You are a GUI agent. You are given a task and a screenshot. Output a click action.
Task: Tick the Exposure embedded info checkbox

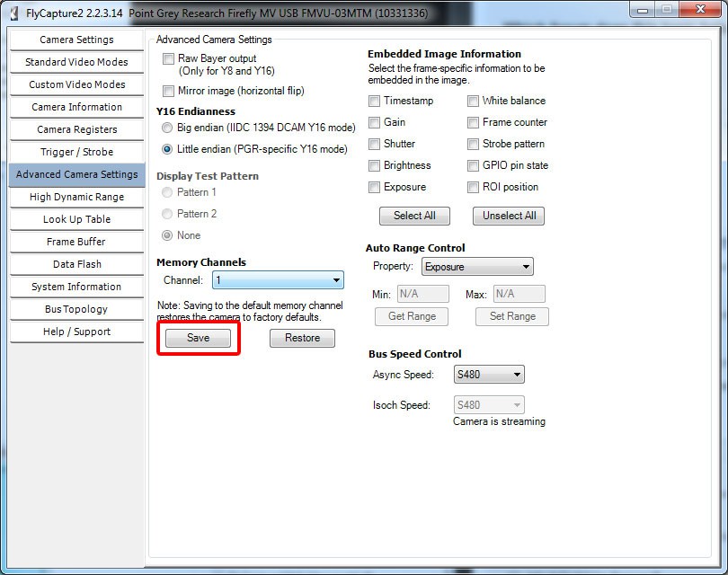374,187
